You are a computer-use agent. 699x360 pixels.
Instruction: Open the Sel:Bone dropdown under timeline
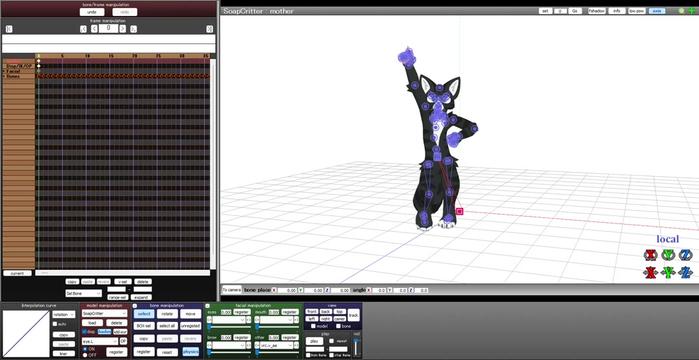83,293
